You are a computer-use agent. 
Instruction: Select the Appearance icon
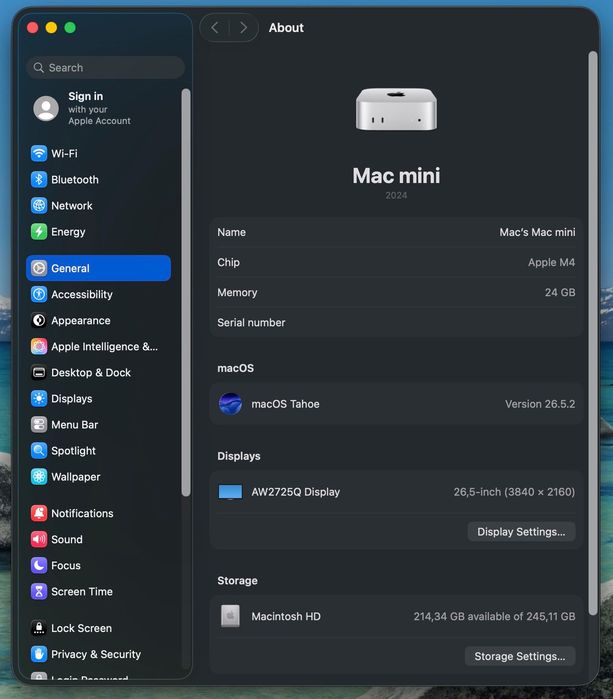coord(39,321)
